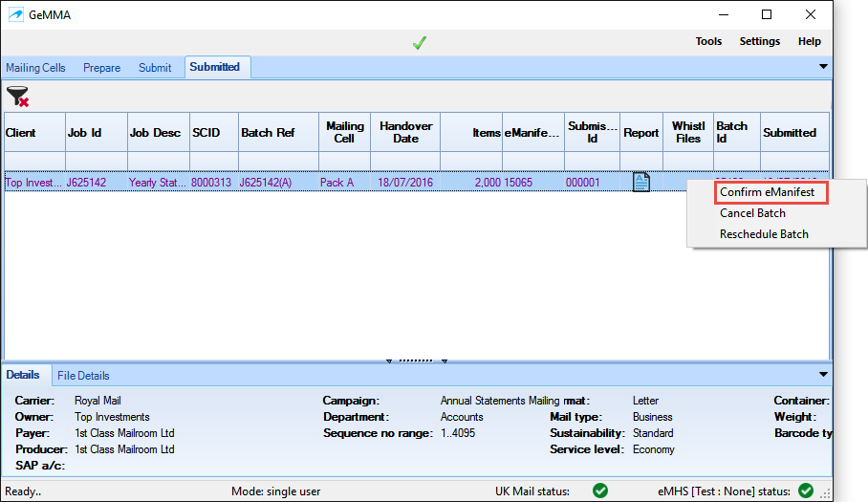Open the report document icon in row
Screen dimensions: 868x502
[x=641, y=182]
